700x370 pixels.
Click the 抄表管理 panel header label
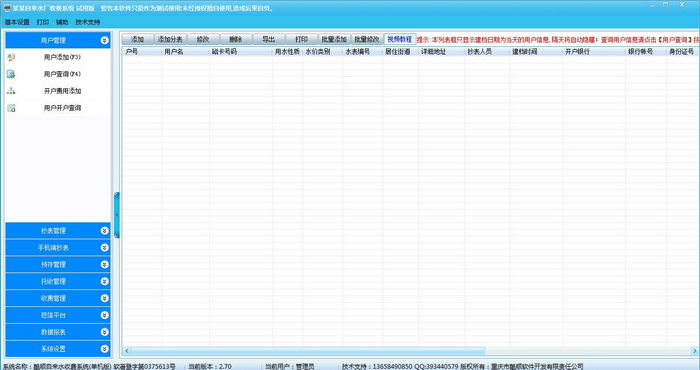(x=53, y=231)
